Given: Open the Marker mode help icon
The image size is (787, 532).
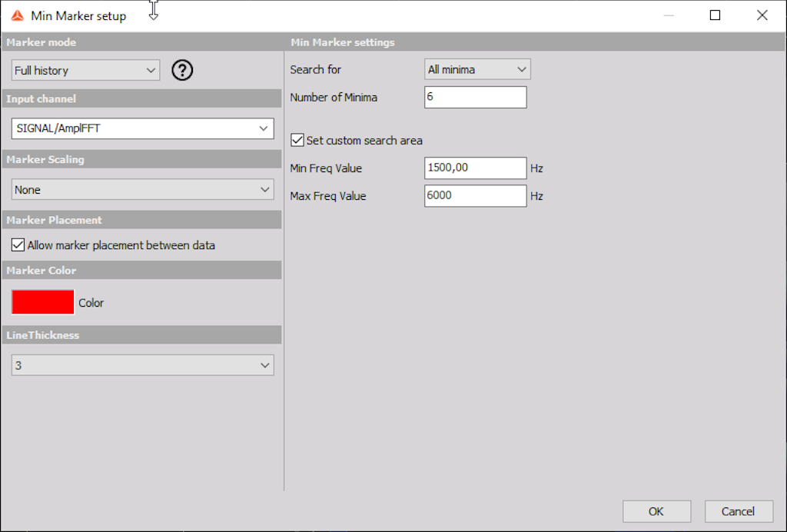Looking at the screenshot, I should click(x=182, y=70).
